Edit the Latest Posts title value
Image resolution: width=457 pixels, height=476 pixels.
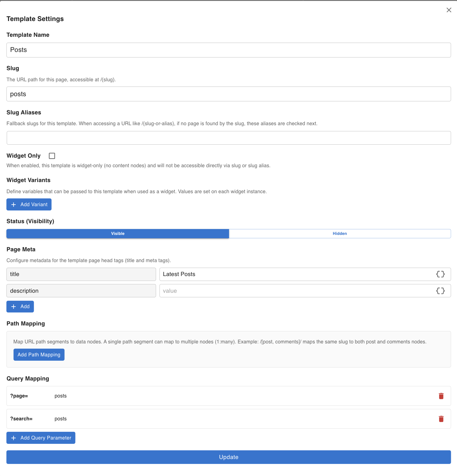tap(297, 274)
